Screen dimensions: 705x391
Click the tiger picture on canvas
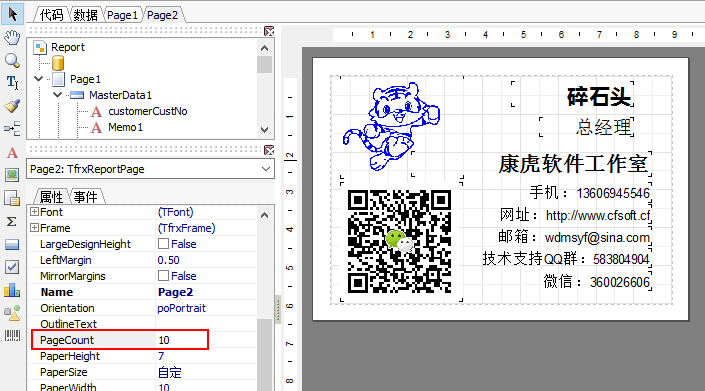tap(391, 127)
